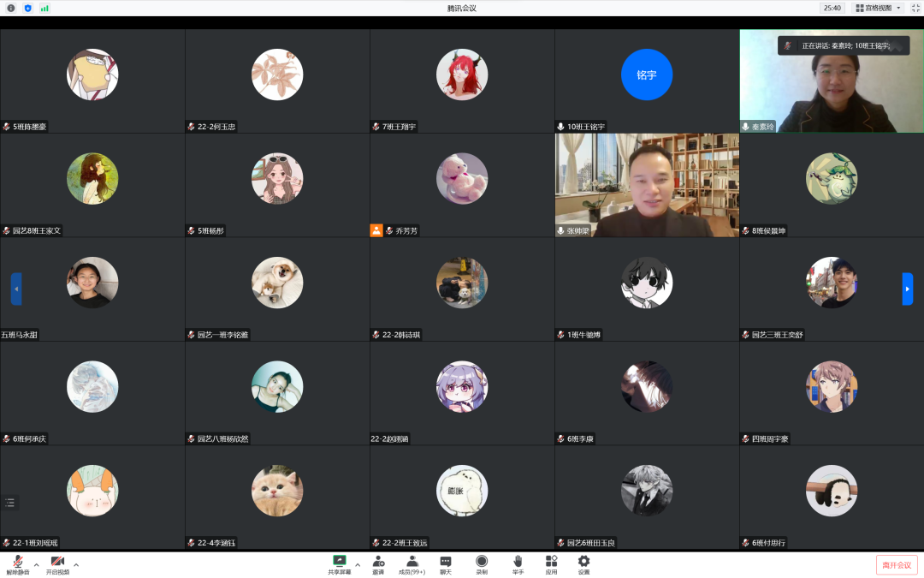Viewport: 924px width, 578px height.
Task: Turn on the camera video
Action: pyautogui.click(x=57, y=563)
